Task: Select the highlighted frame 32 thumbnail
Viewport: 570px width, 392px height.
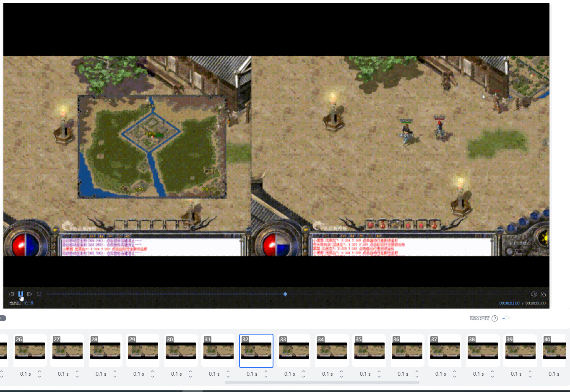Action: coord(256,350)
